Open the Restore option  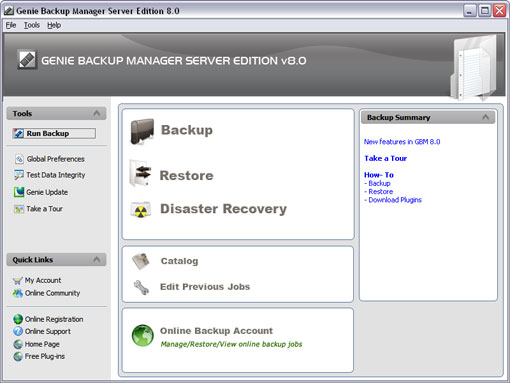click(x=186, y=176)
